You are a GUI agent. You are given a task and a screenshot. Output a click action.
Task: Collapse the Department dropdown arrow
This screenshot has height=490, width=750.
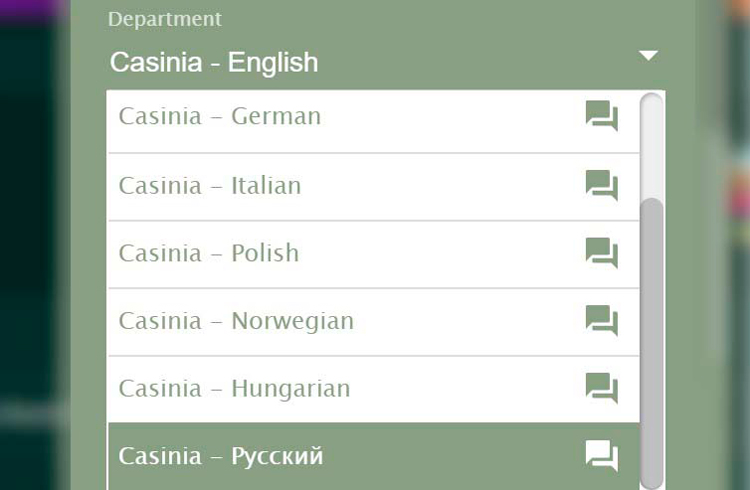(x=648, y=56)
